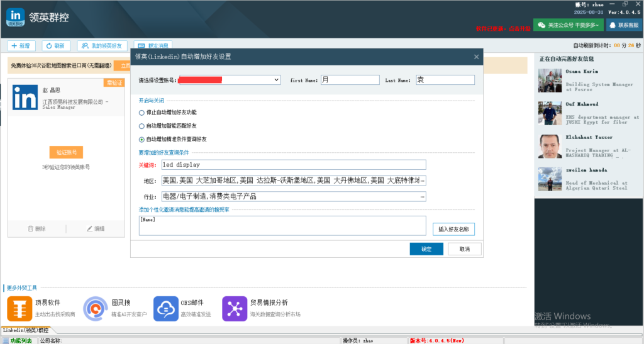Click the 联系客服 customer service button
The image size is (644, 344).
623,25
